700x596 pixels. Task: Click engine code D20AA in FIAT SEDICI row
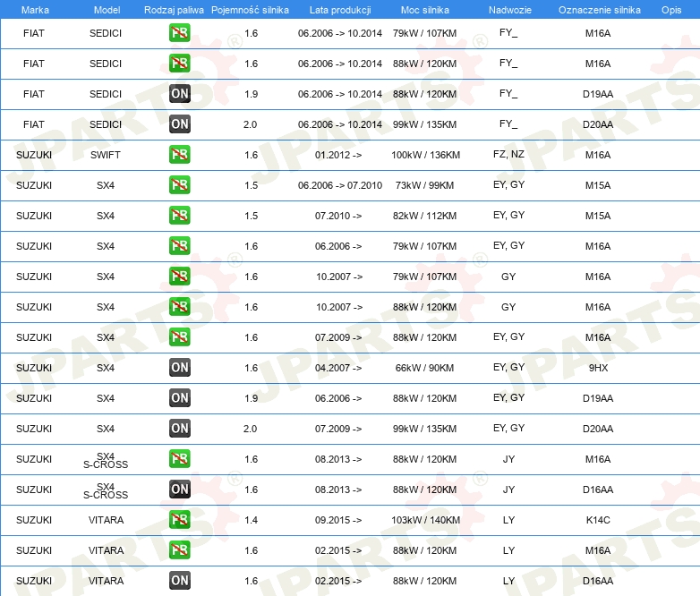coord(598,124)
